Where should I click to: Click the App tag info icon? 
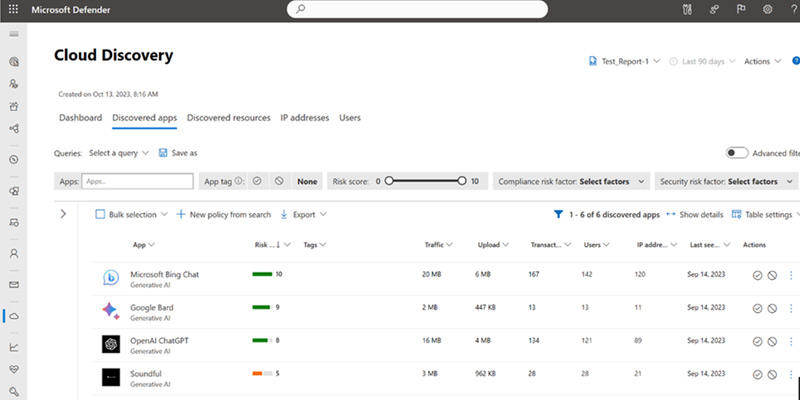coord(238,181)
